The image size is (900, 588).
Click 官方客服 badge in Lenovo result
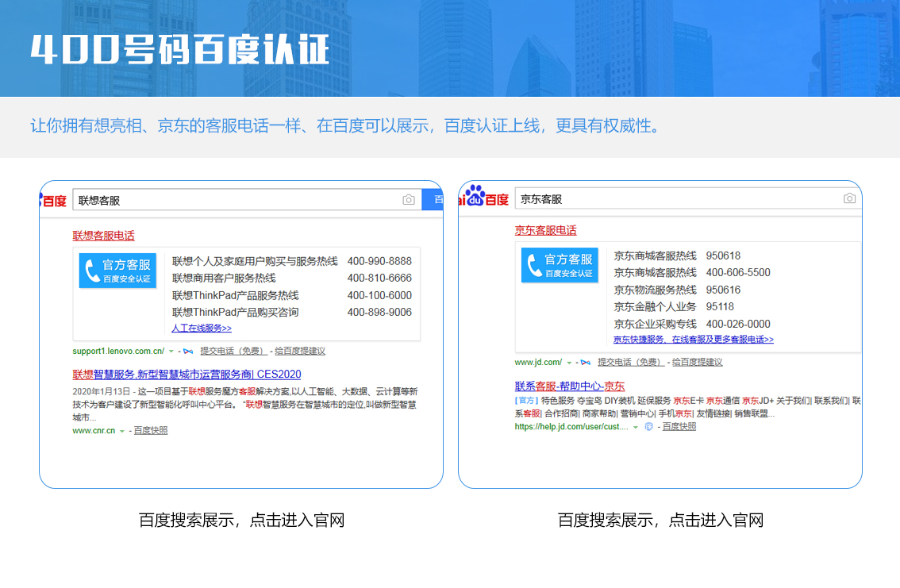click(x=117, y=270)
